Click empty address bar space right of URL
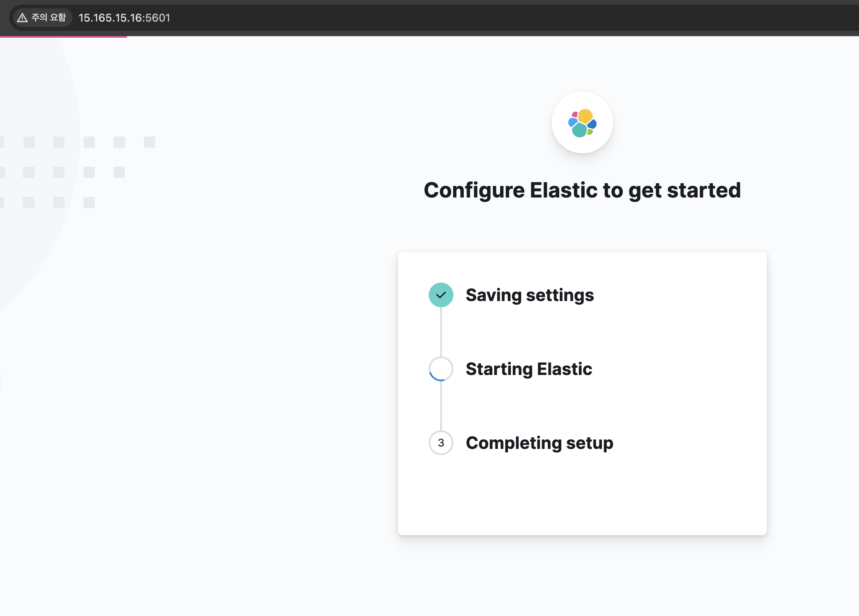 462,18
